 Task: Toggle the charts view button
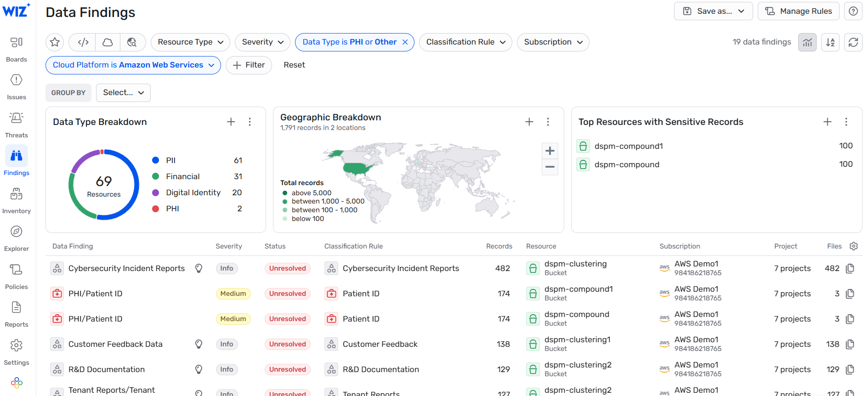click(807, 42)
